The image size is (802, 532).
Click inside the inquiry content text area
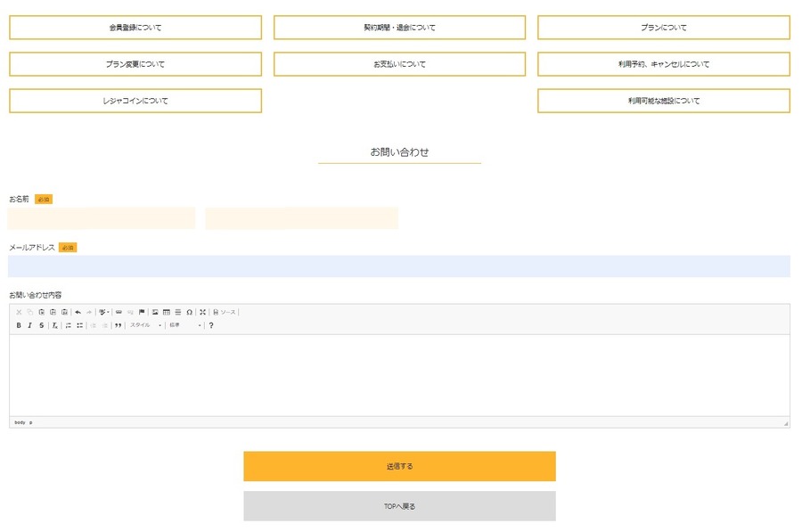[x=399, y=375]
